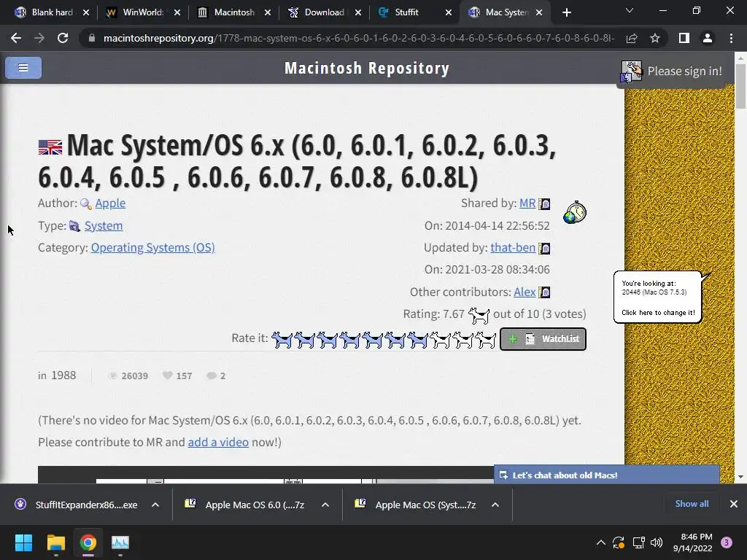The image size is (747, 560).
Task: Open the Operating Systems (OS) category link
Action: click(153, 248)
